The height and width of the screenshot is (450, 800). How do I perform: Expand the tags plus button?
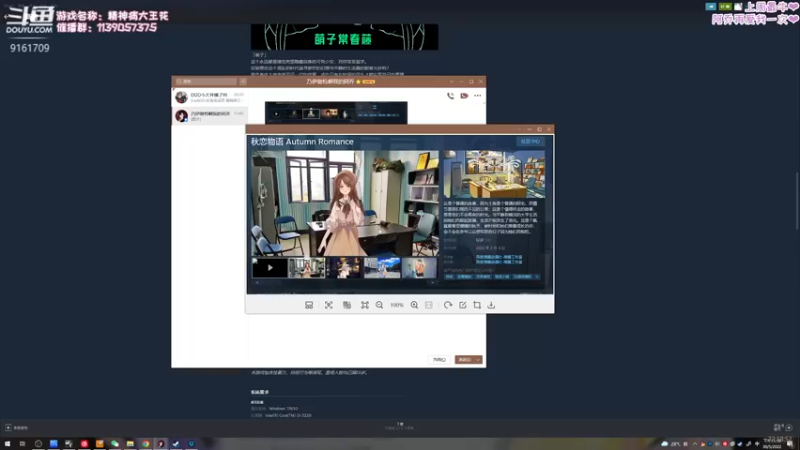pos(537,277)
